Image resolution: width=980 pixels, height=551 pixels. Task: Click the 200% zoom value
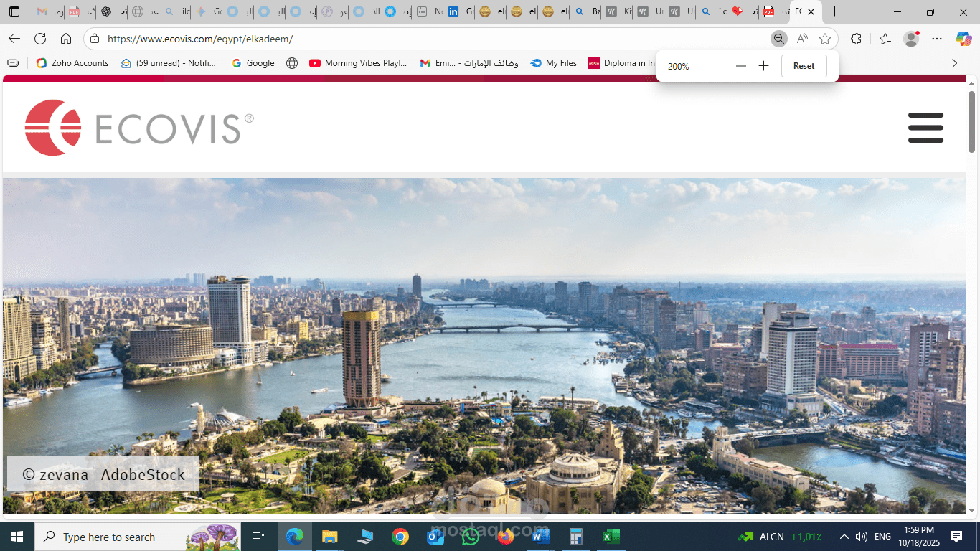678,66
